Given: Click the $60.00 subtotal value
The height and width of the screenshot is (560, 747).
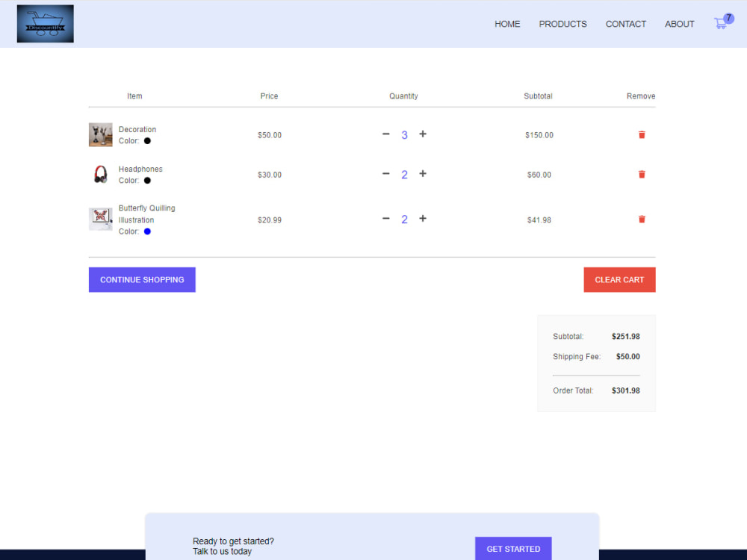Looking at the screenshot, I should point(539,175).
